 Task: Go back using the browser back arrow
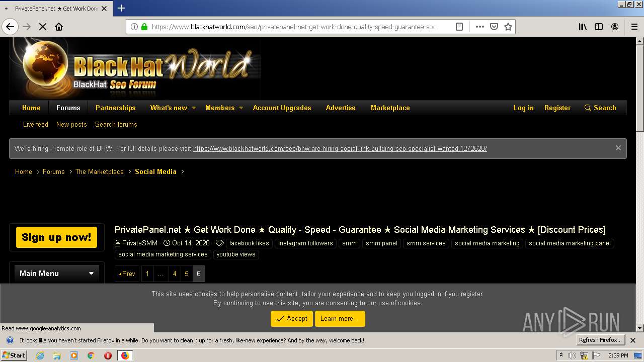10,27
